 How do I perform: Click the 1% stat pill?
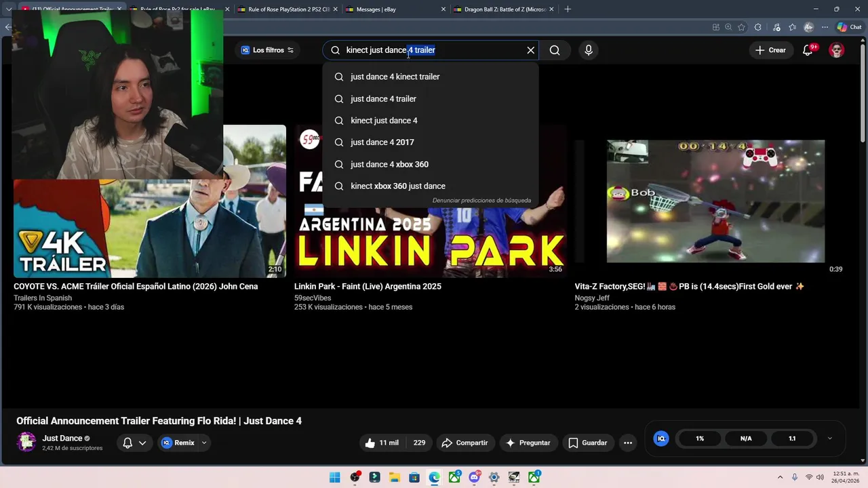[700, 439]
